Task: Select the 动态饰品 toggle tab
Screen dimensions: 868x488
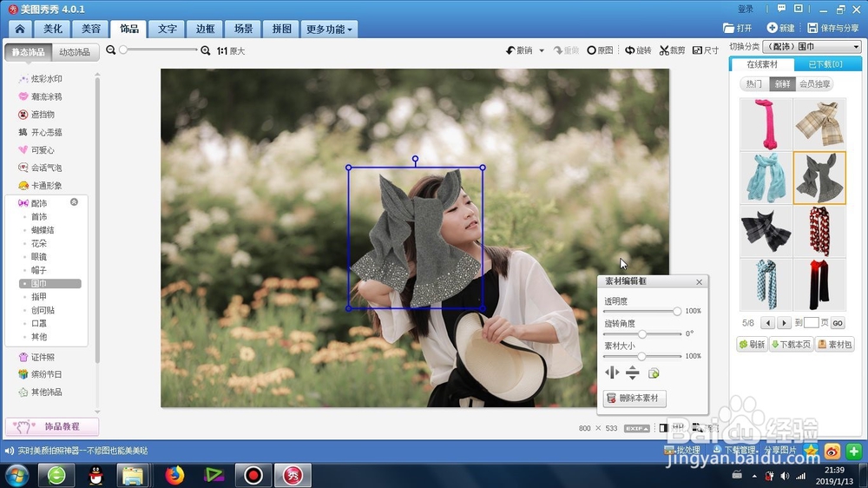Action: [75, 52]
